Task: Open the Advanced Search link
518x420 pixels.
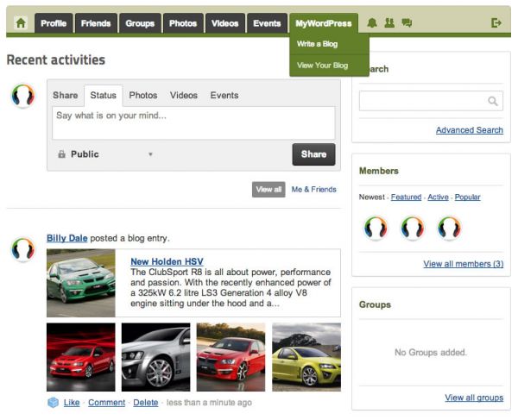Action: (x=469, y=130)
